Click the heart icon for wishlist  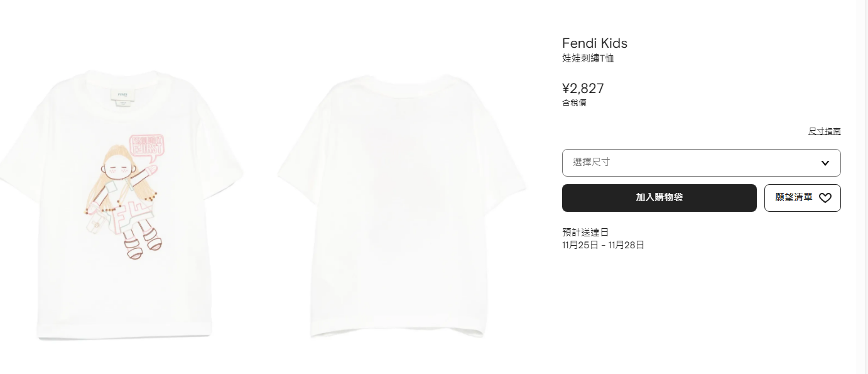[x=825, y=198]
